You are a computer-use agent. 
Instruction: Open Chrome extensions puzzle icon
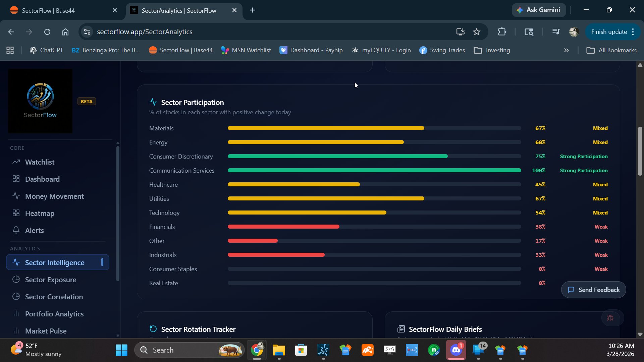point(502,32)
